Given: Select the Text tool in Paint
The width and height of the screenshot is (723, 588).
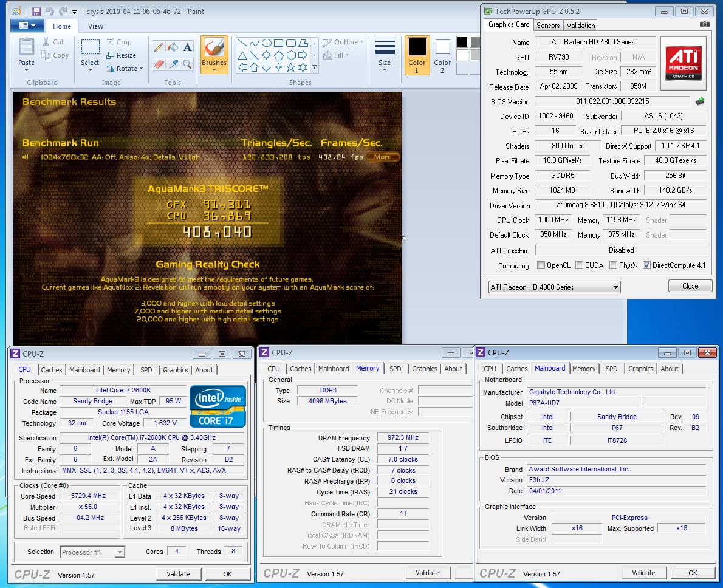Looking at the screenshot, I should tap(187, 47).
